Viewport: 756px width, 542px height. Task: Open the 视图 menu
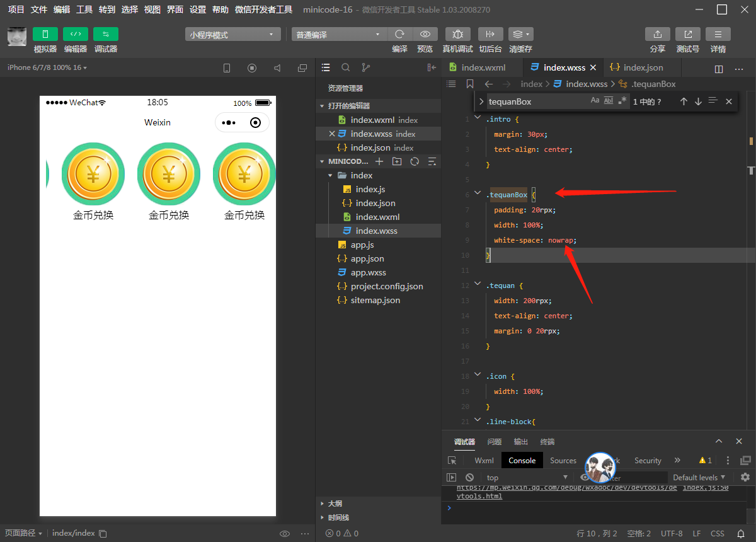[152, 9]
